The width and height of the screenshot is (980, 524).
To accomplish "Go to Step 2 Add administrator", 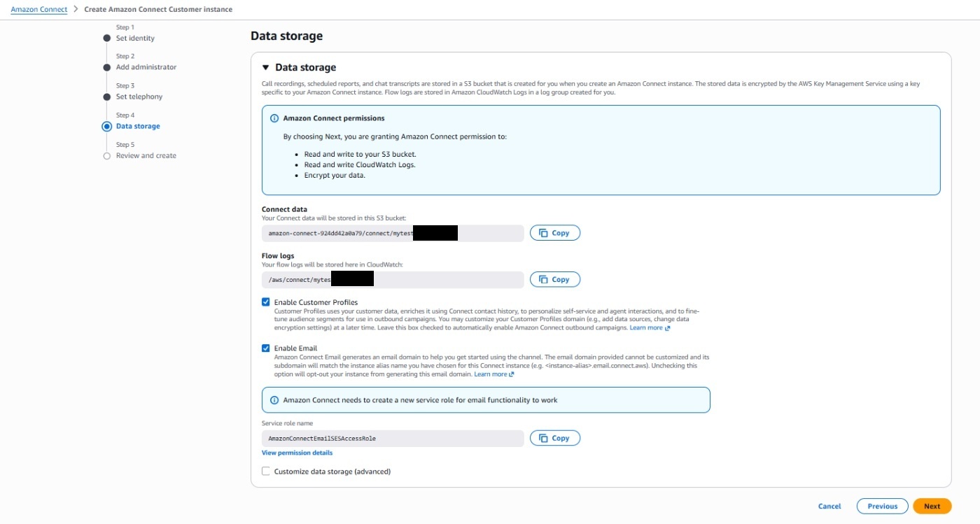I will click(146, 67).
